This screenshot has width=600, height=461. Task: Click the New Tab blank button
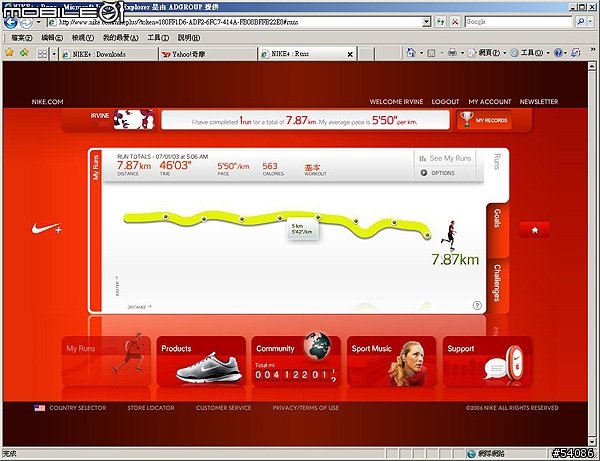pos(366,54)
